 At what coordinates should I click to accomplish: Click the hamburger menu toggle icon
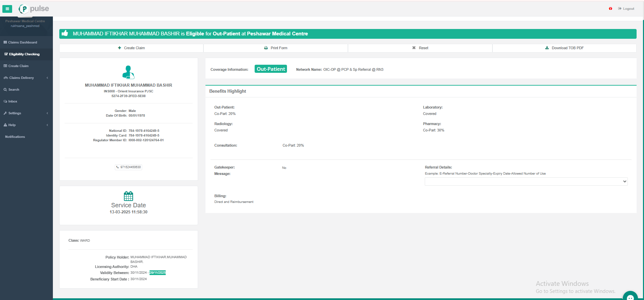point(7,9)
